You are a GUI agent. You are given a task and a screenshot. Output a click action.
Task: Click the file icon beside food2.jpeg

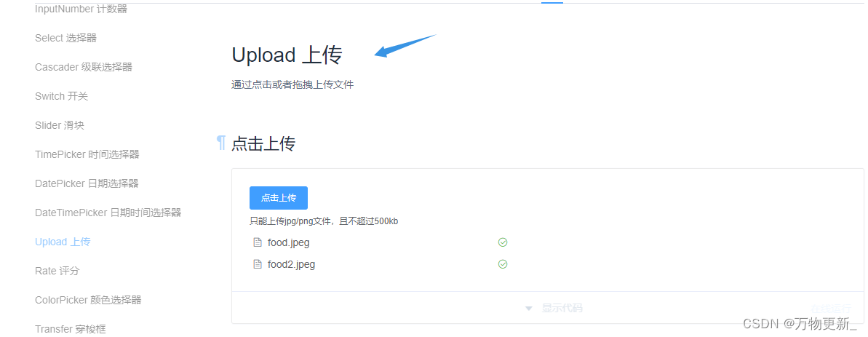(x=257, y=264)
